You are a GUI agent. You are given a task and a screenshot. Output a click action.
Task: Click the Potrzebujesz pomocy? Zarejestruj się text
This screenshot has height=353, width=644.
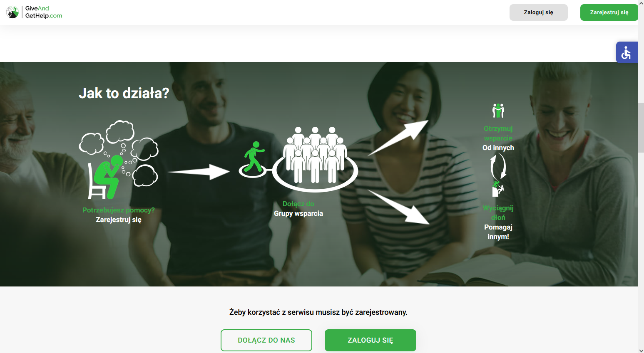[x=119, y=215]
